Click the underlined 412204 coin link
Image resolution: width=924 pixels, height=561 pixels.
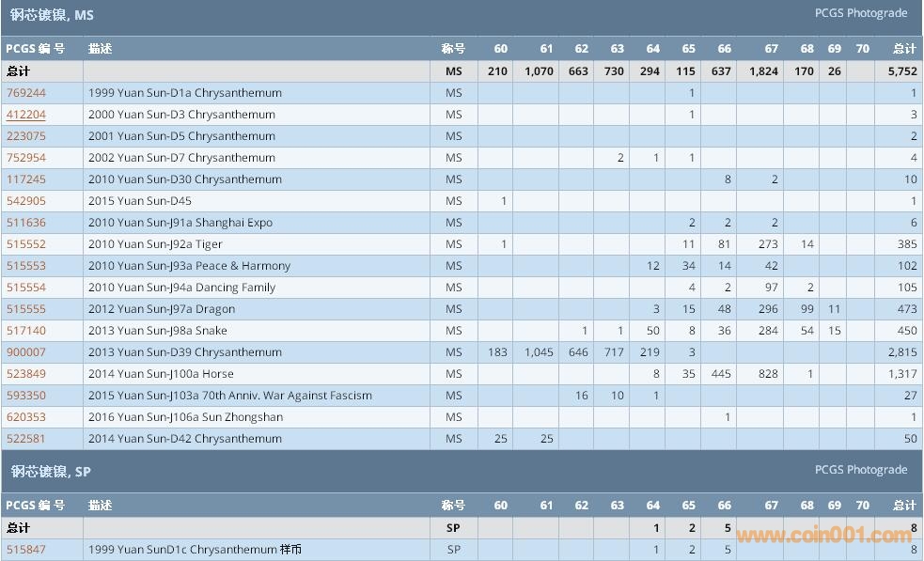26,115
